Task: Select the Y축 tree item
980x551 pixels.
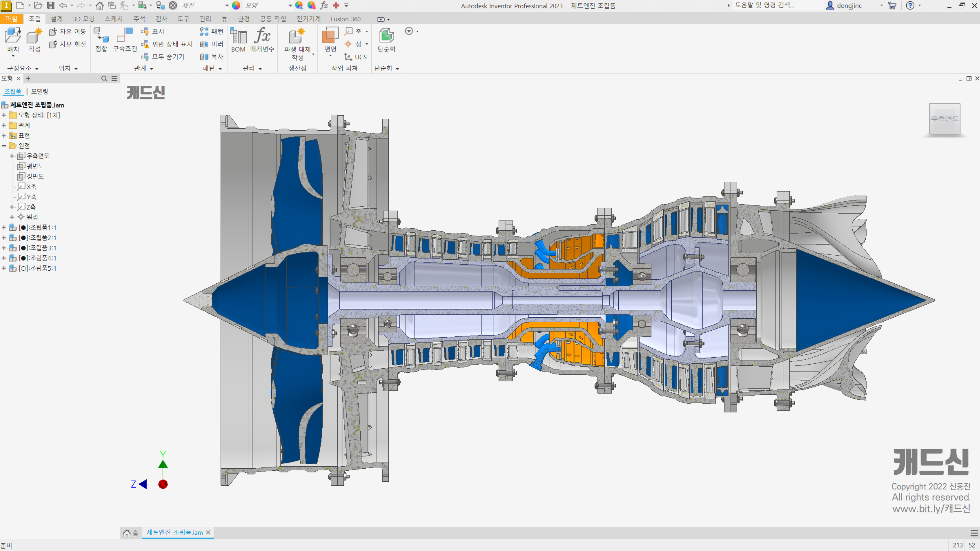Action: coord(27,197)
